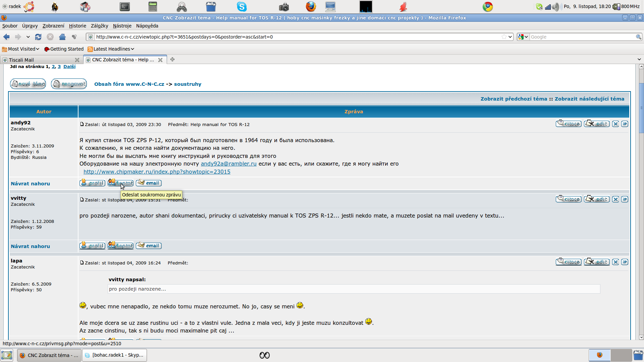This screenshot has height=362, width=644.
Task: Open the Záložky menu
Action: tap(99, 26)
